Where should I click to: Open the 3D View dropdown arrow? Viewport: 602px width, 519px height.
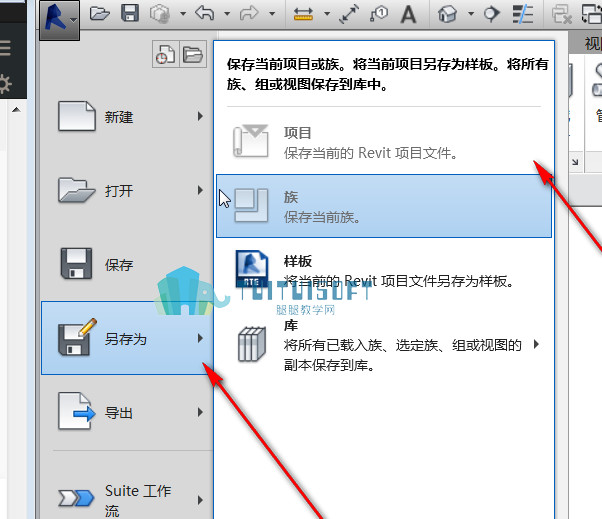[x=471, y=14]
